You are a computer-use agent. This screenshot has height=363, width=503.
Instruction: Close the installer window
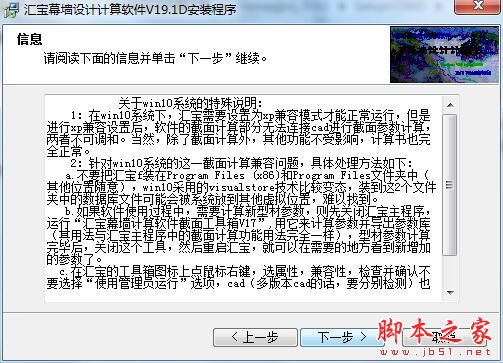478,6
